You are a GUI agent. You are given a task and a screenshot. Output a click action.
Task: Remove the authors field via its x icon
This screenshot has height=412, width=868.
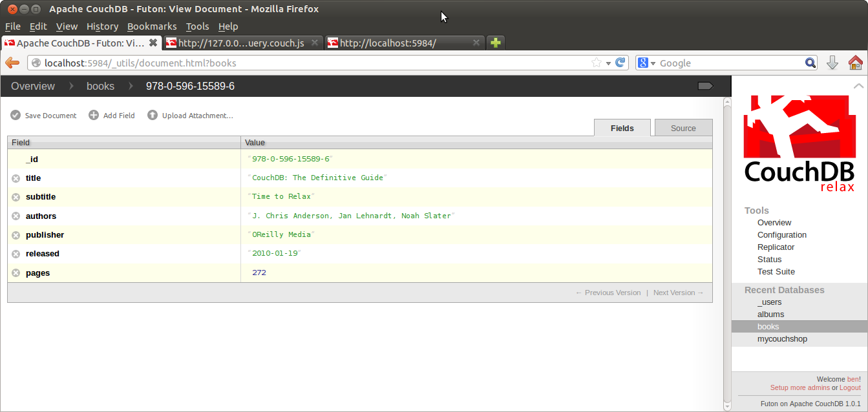(16, 216)
